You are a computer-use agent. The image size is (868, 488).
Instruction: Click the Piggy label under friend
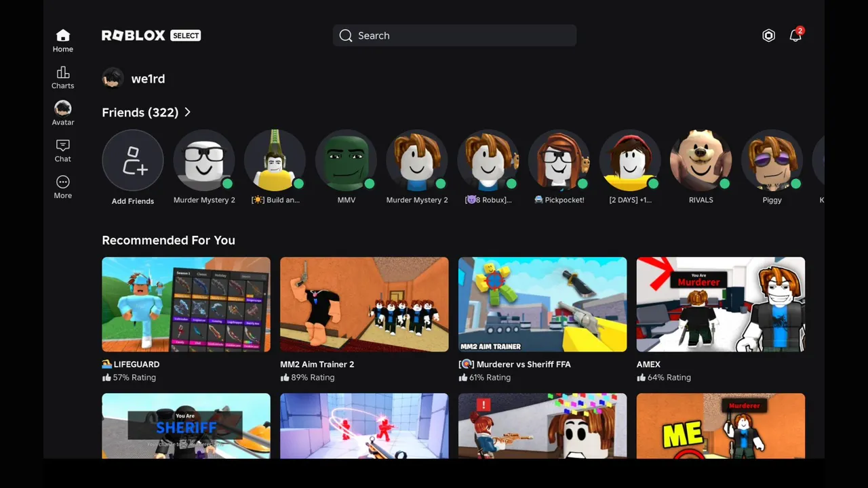click(x=772, y=200)
